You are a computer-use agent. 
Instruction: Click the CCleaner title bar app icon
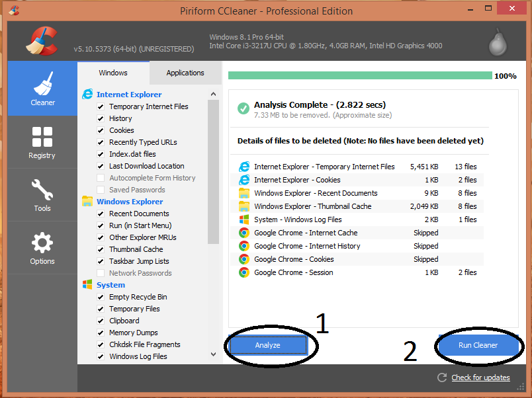coord(14,11)
